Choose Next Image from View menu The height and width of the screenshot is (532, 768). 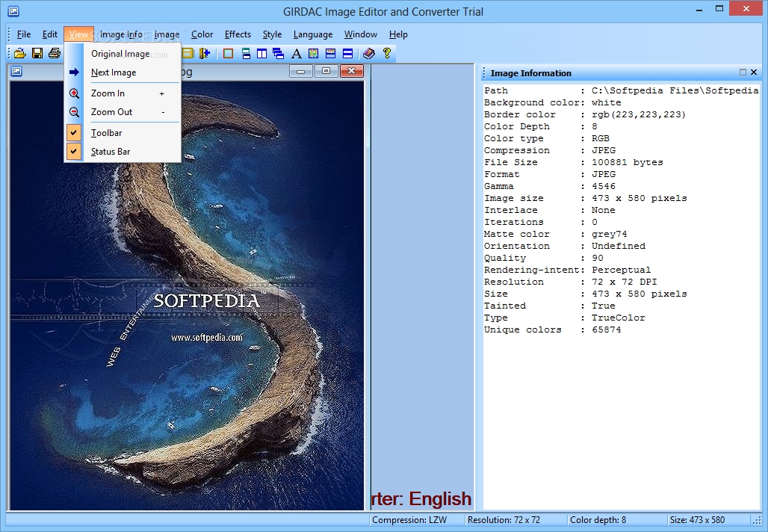tap(123, 72)
